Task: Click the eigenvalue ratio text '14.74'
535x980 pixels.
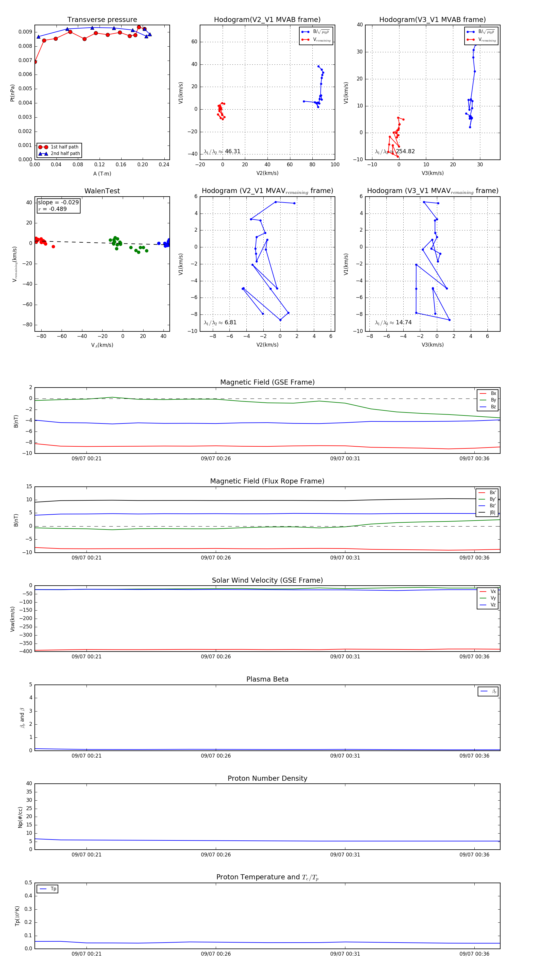Action: (x=404, y=323)
